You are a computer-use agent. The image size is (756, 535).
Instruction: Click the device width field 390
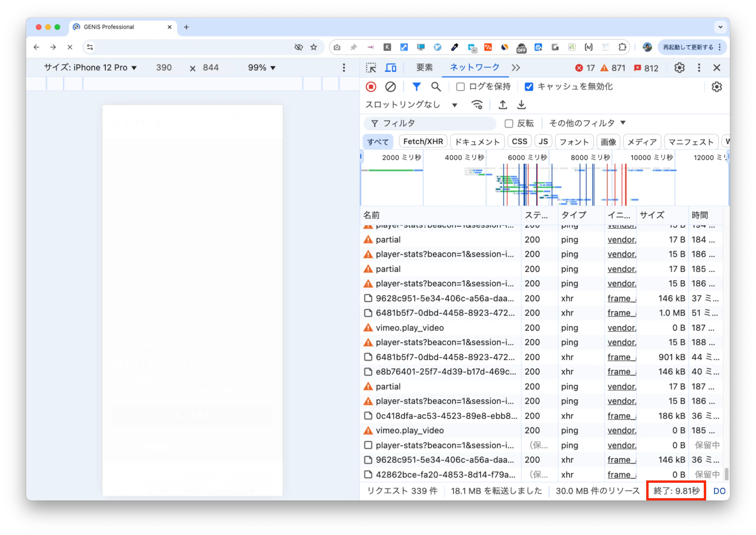[164, 68]
